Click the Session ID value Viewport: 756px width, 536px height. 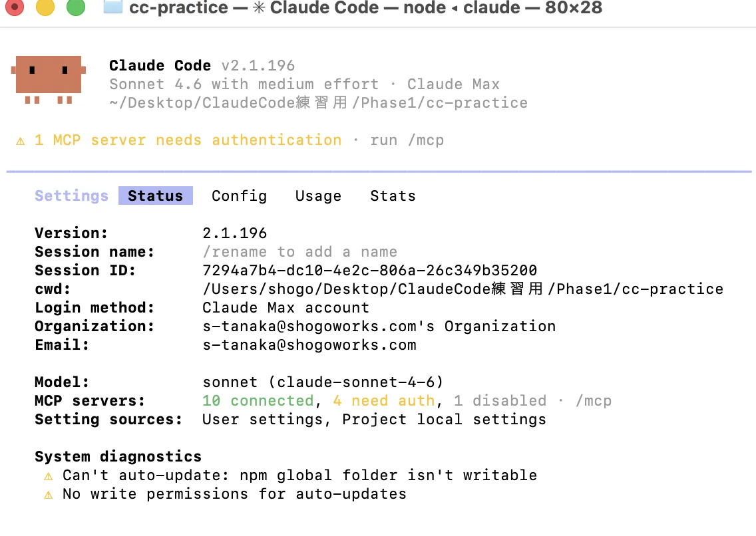point(370,270)
